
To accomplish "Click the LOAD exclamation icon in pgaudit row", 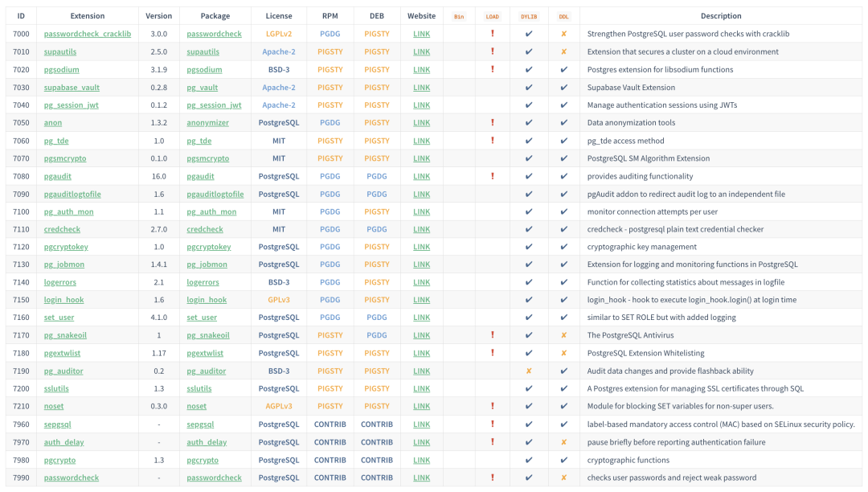I will click(x=492, y=176).
